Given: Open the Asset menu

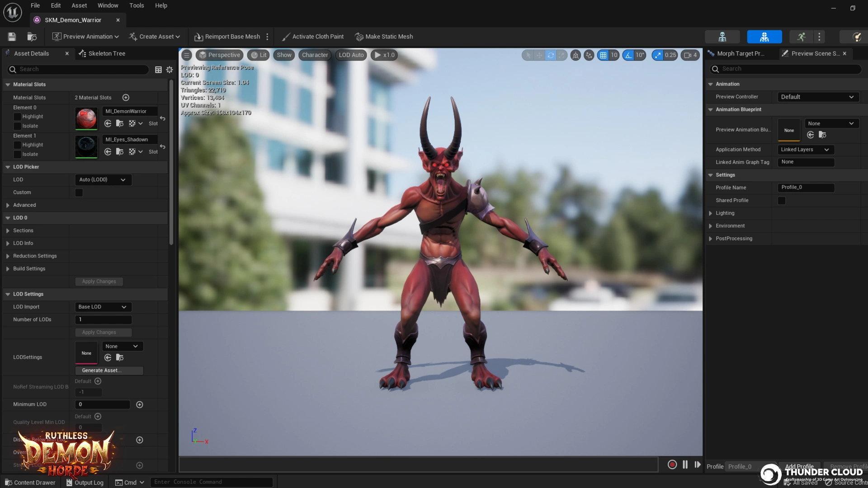Looking at the screenshot, I should [x=79, y=5].
